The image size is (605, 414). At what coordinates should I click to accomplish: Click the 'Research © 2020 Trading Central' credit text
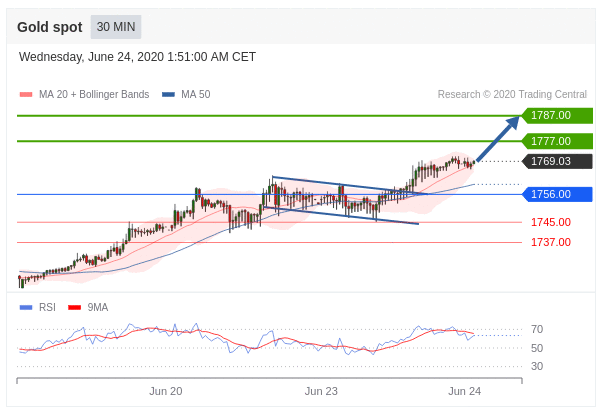pos(512,95)
